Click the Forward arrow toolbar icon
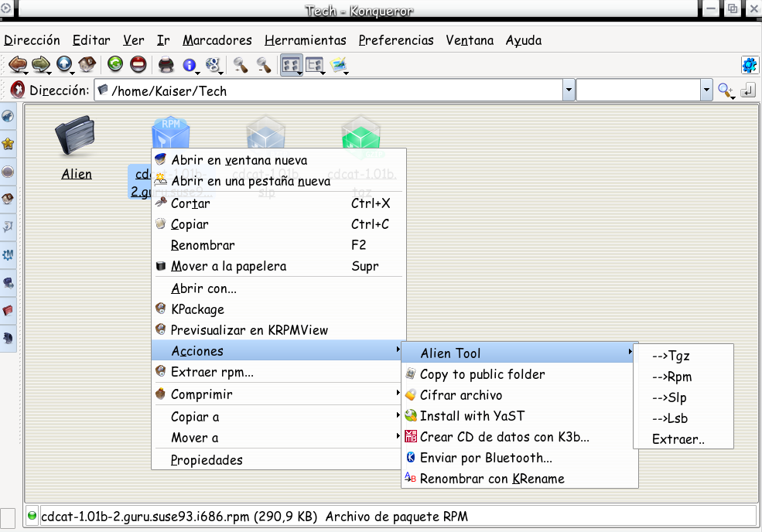Viewport: 762px width, 532px height. tap(41, 64)
